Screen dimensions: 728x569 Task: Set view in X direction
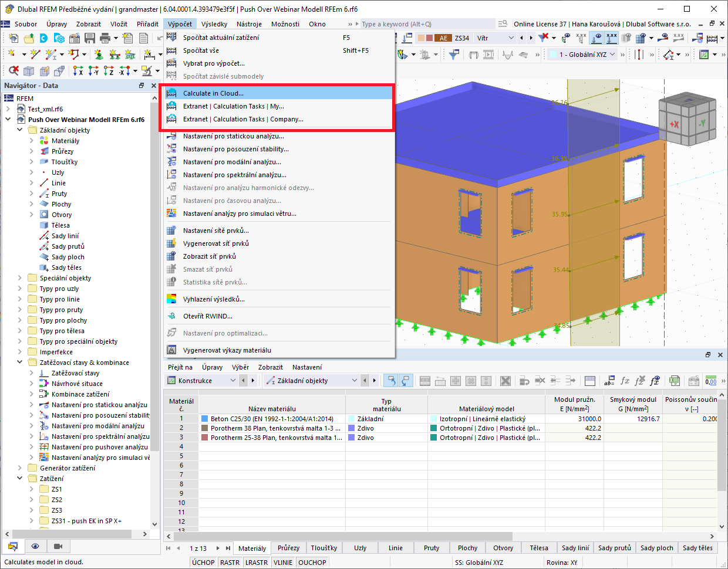coord(78,70)
